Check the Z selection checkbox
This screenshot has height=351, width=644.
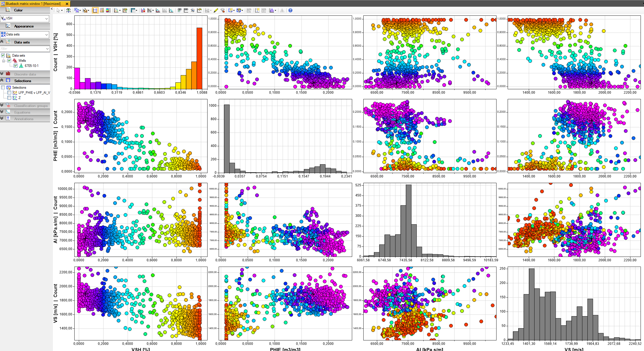9,97
